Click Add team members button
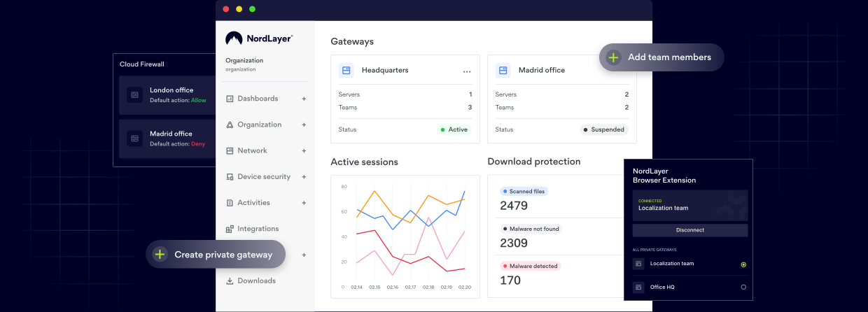 pos(661,57)
